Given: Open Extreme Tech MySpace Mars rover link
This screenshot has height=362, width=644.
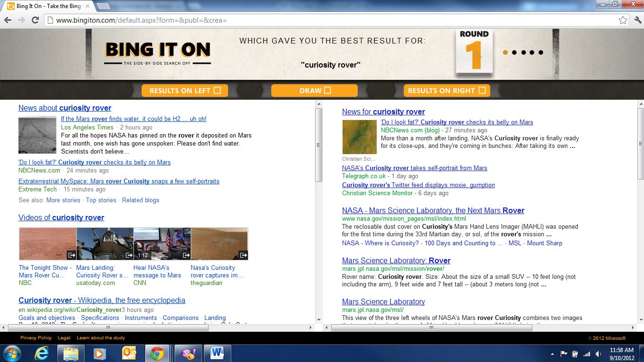Looking at the screenshot, I should 119,181.
